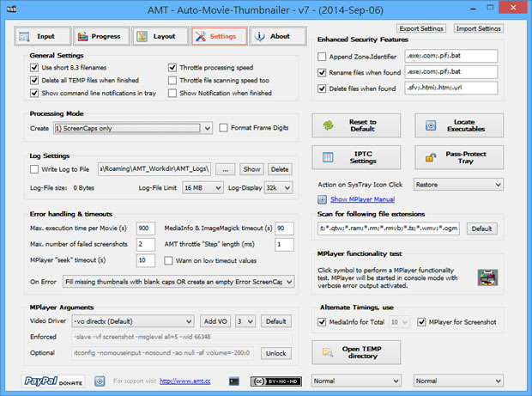Viewport: 532px width, 396px height.
Task: Enable Show Notification when finished
Action: point(172,93)
